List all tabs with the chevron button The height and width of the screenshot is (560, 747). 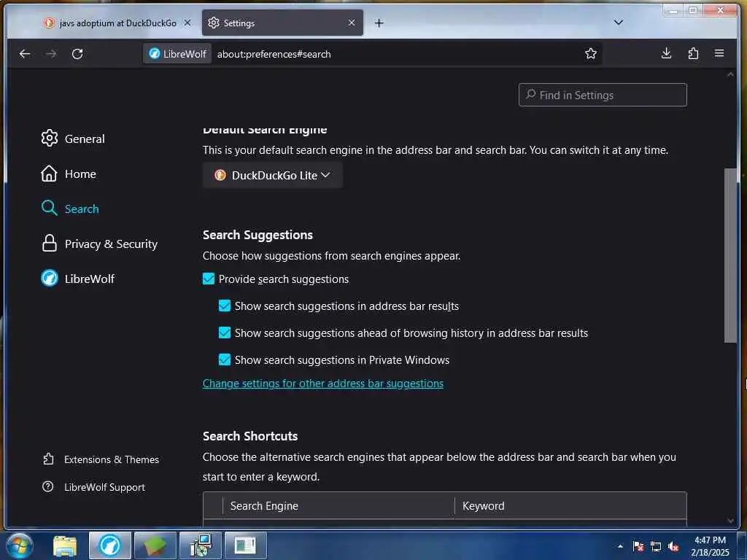point(619,23)
